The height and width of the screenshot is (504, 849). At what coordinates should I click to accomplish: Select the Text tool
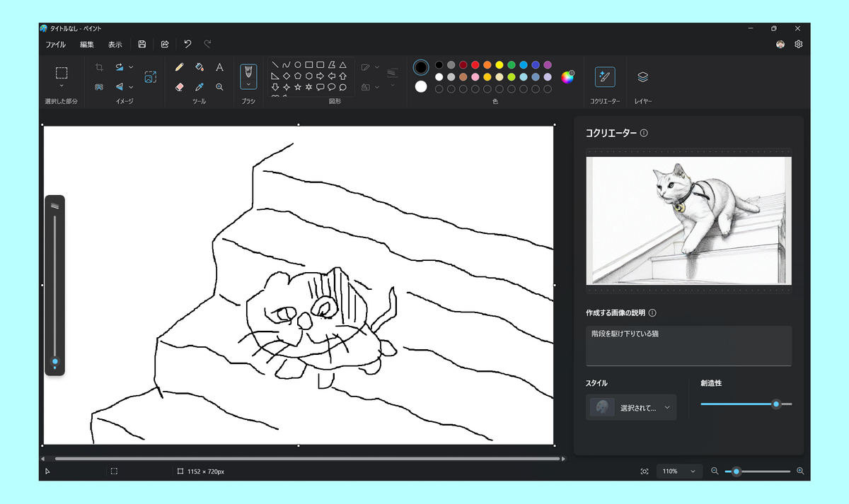219,67
